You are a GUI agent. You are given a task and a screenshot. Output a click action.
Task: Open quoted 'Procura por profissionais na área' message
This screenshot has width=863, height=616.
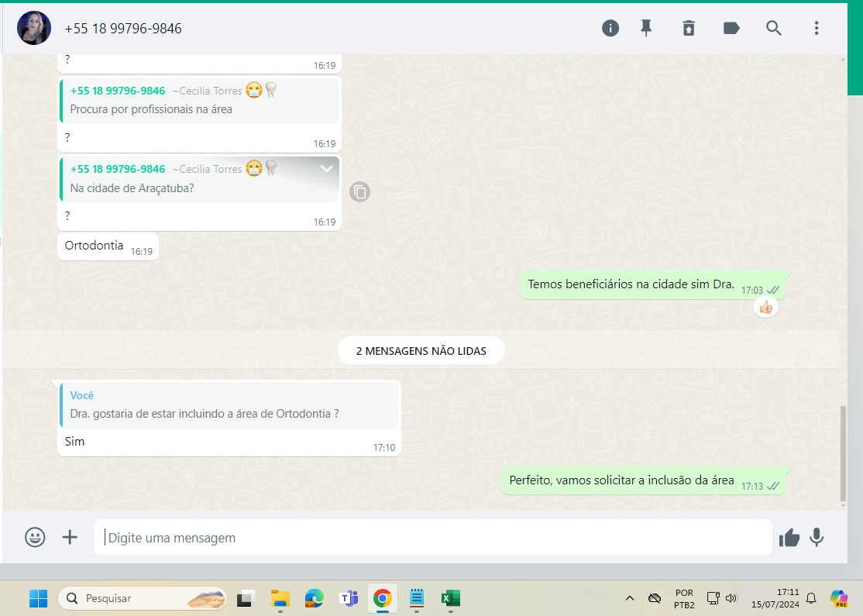(x=200, y=101)
